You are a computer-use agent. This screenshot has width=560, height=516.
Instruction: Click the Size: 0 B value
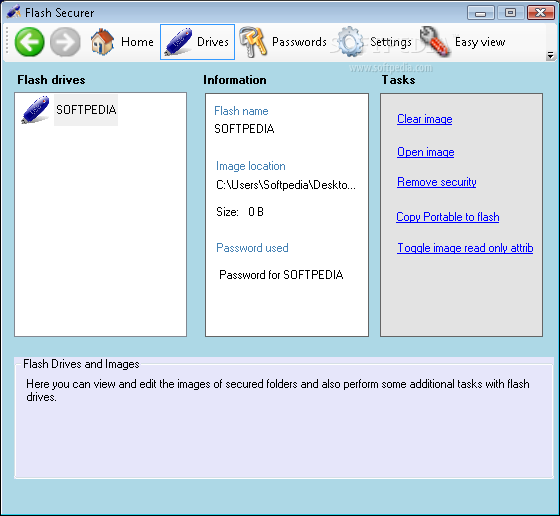point(240,212)
